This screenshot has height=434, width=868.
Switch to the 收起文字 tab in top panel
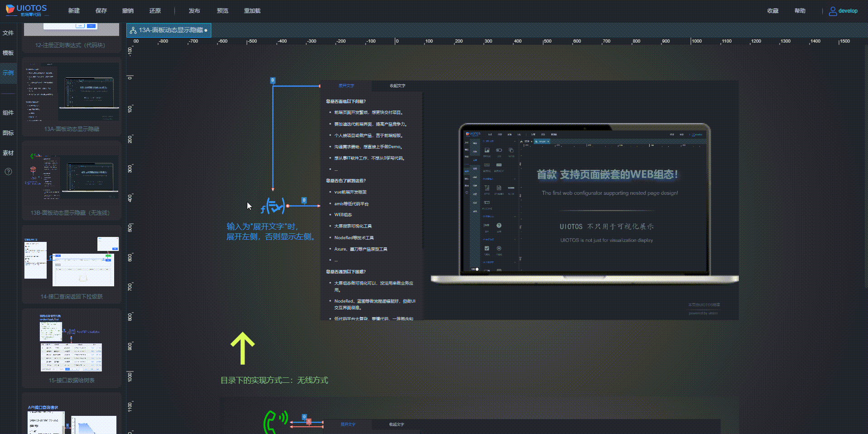coord(397,86)
